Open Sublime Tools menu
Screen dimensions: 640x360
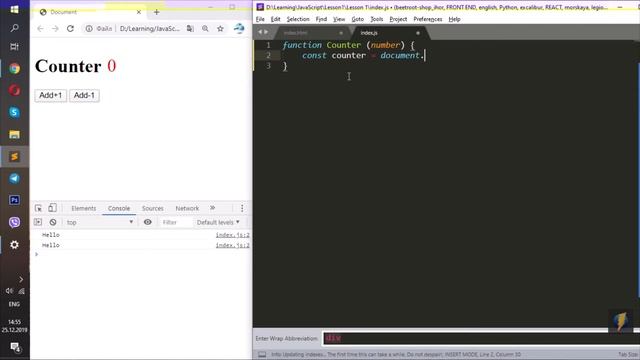(x=376, y=19)
